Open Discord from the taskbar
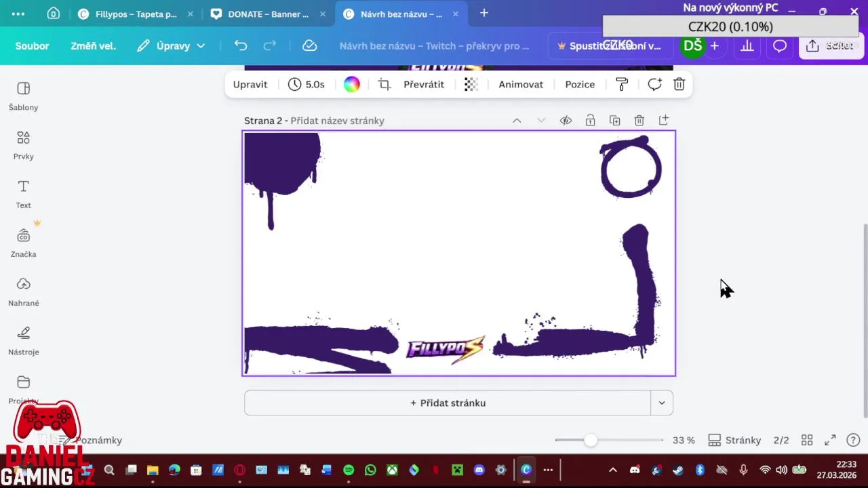 click(479, 470)
